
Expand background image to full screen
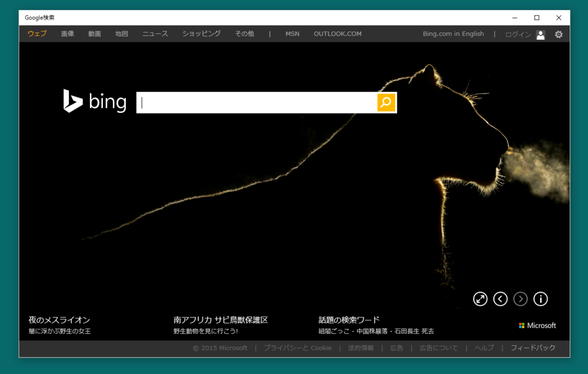click(x=480, y=299)
